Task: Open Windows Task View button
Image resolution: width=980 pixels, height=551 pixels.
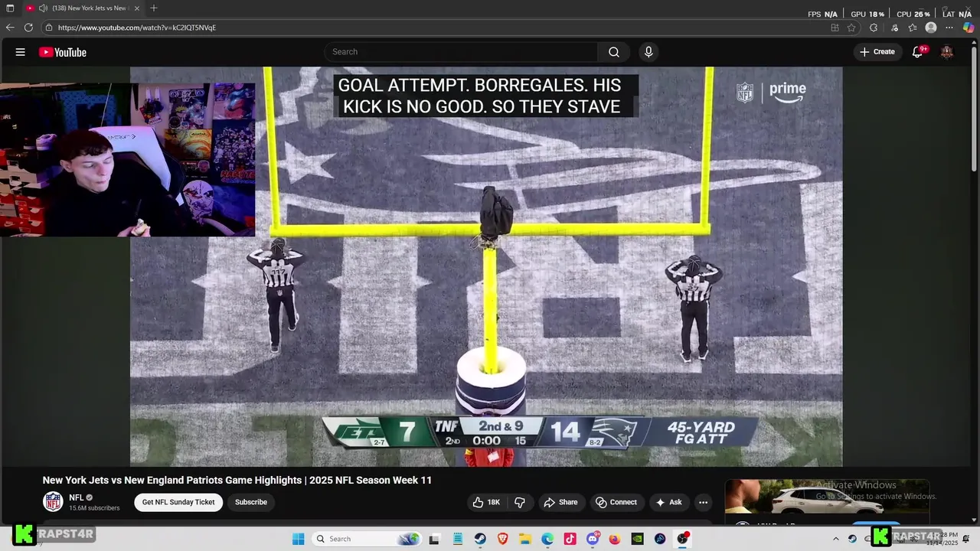Action: tap(434, 539)
